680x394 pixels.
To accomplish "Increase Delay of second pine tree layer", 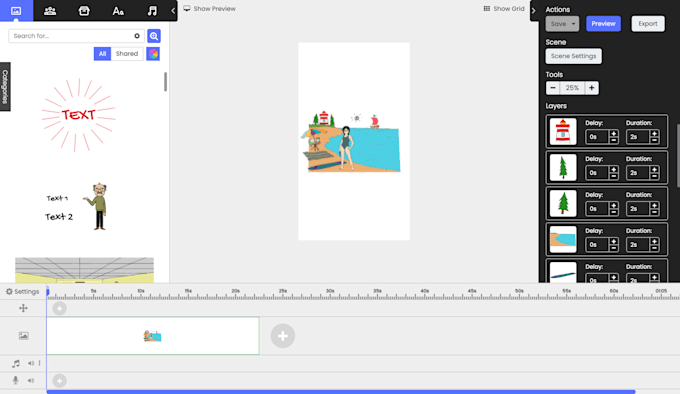I will [613, 205].
